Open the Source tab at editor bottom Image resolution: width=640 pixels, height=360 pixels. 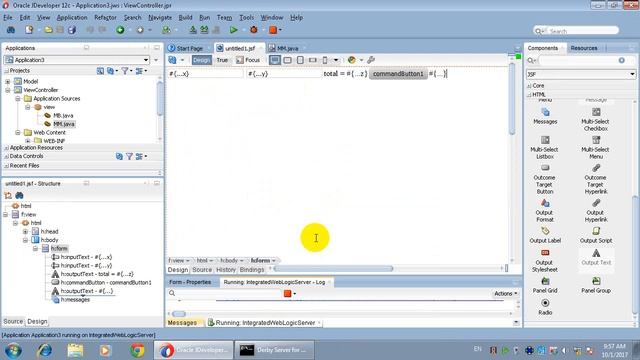tap(202, 270)
